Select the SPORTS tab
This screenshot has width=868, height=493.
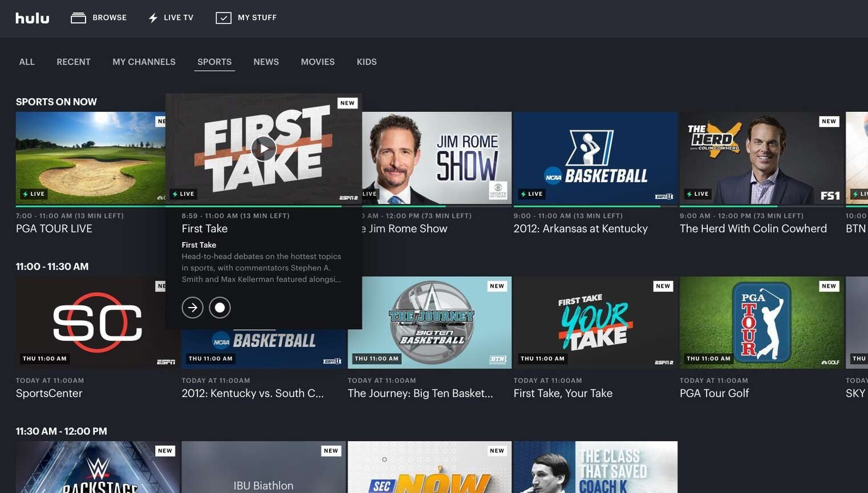pyautogui.click(x=214, y=62)
